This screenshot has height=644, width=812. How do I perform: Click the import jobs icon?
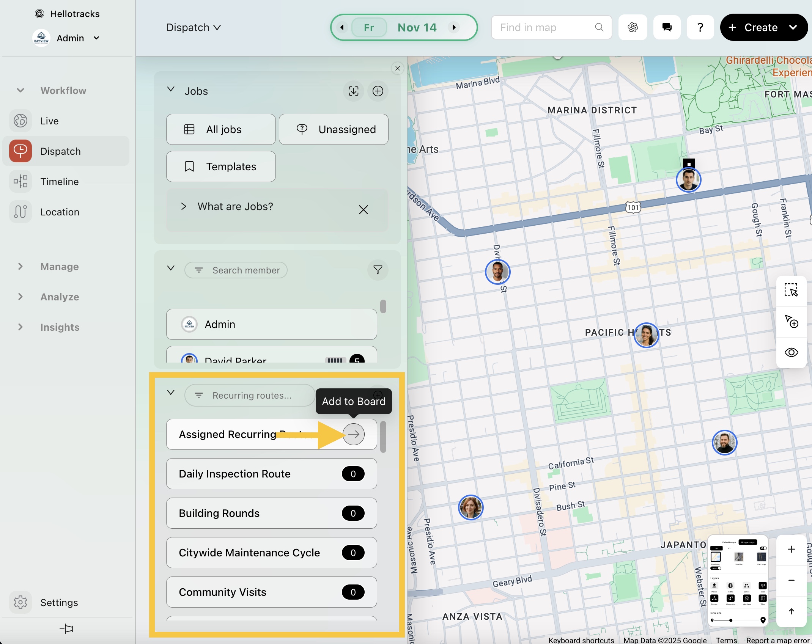(353, 91)
